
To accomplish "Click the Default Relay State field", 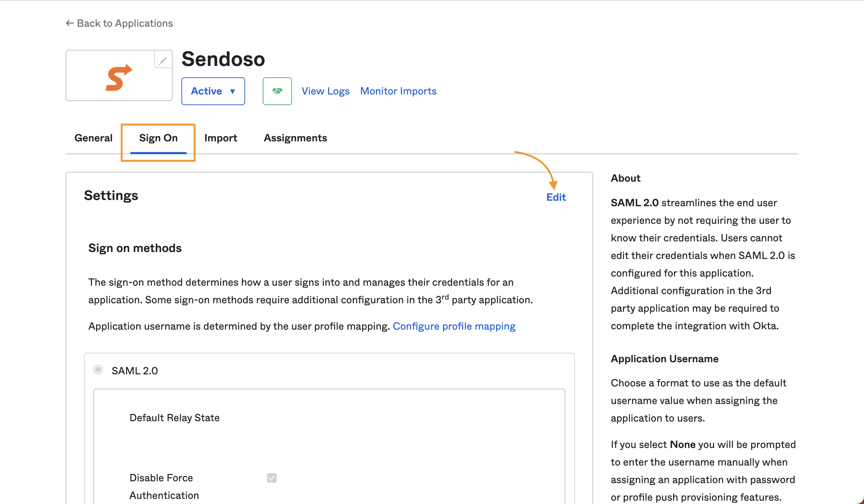I will tap(174, 418).
